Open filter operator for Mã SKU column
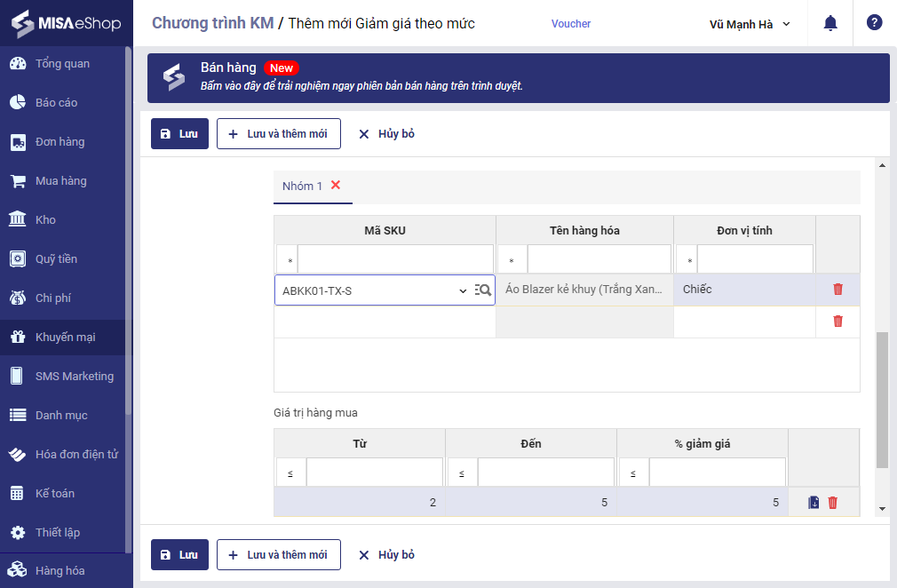The width and height of the screenshot is (897, 588). point(286,259)
